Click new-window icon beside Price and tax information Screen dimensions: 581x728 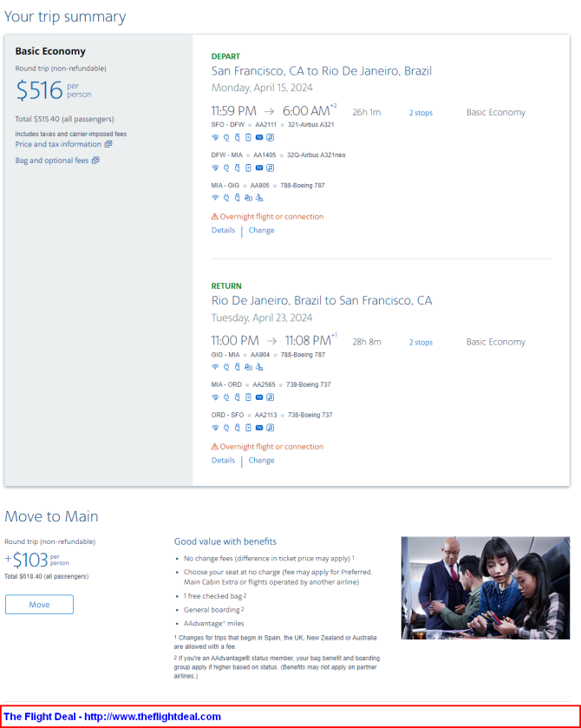pos(108,144)
